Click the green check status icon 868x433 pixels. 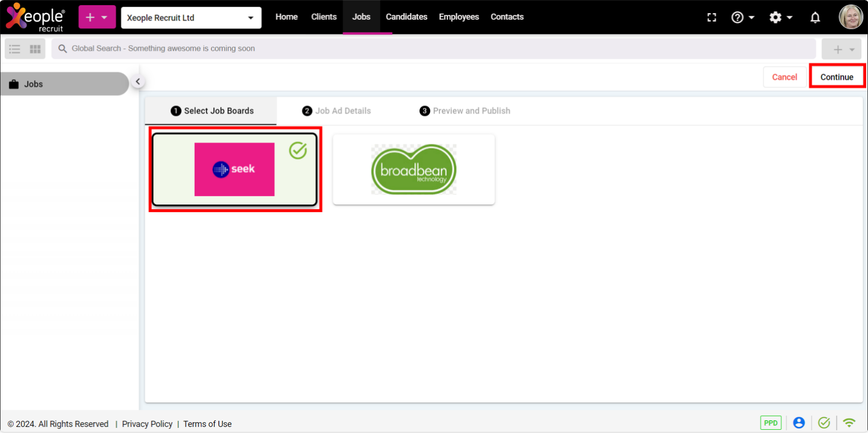[824, 423]
